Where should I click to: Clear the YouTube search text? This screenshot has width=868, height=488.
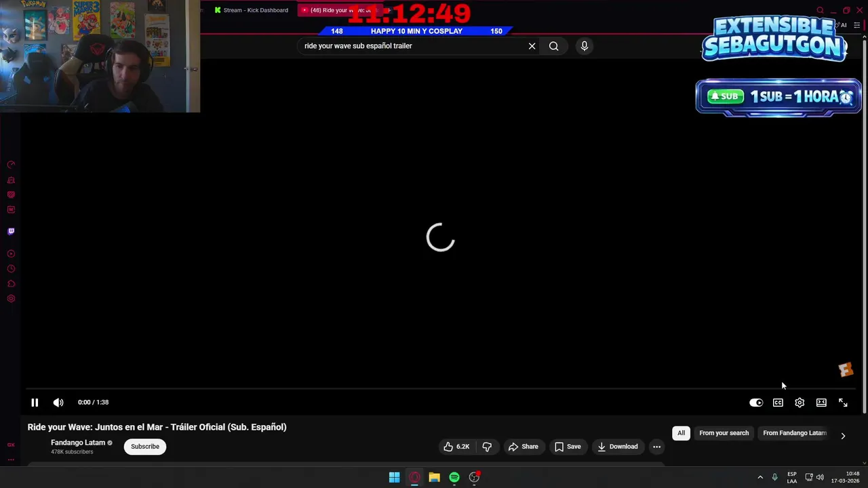pos(532,46)
